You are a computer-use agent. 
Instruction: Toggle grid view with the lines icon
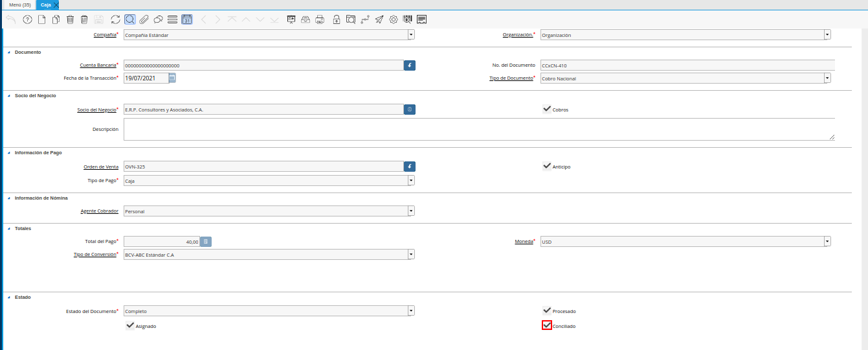point(172,19)
